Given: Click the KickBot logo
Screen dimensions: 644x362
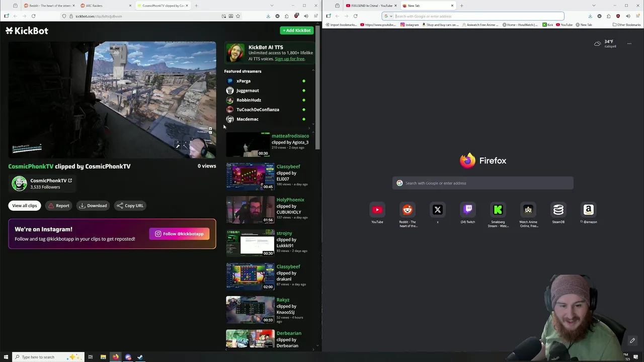Looking at the screenshot, I should point(27,31).
